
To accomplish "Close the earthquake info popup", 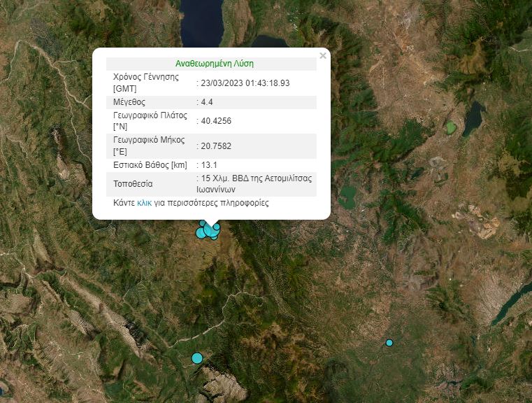I will pos(323,56).
